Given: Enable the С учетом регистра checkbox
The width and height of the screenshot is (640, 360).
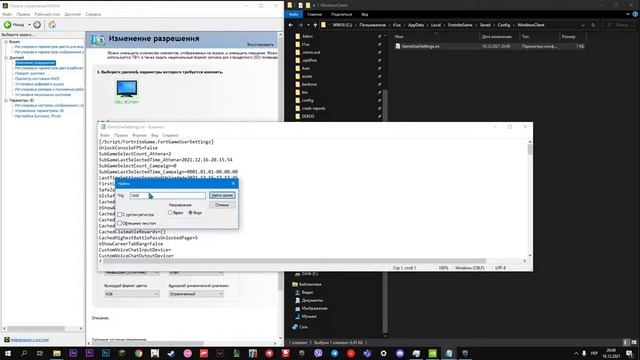Looking at the screenshot, I should coord(120,214).
